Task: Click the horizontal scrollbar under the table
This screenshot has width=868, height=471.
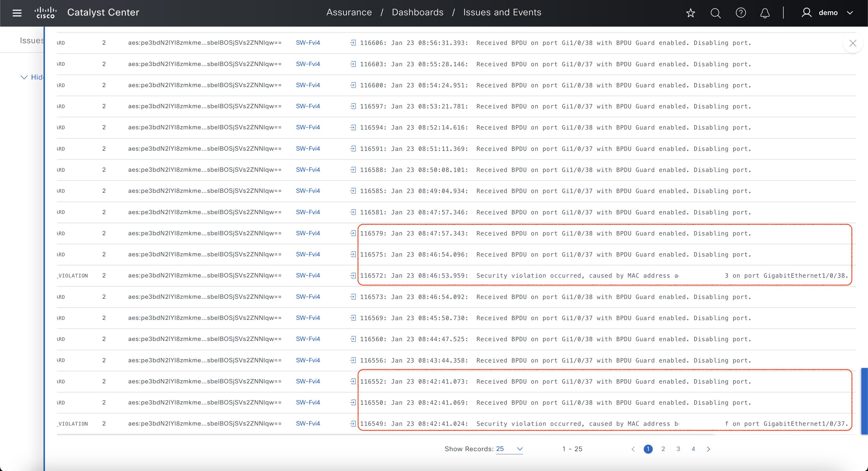Action: point(386,435)
